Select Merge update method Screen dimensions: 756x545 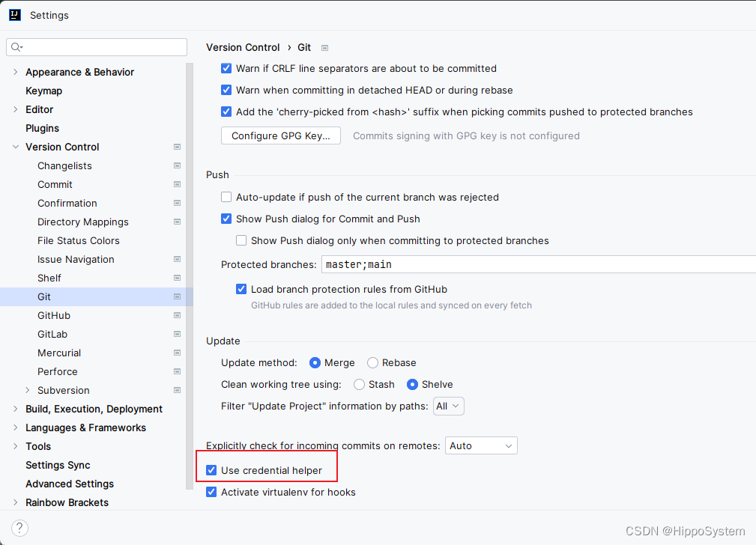315,363
